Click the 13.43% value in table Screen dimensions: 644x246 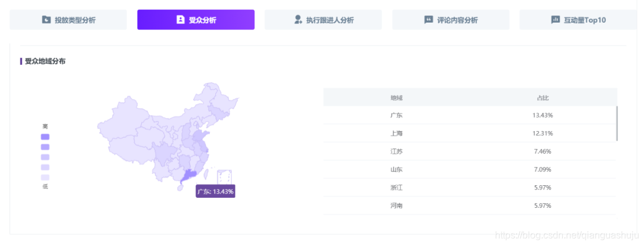click(x=543, y=115)
